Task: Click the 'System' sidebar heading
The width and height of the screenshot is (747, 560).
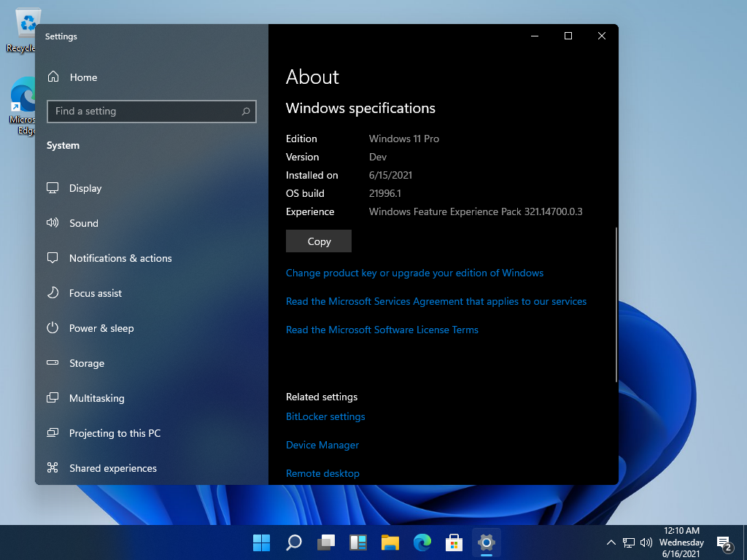Action: pyautogui.click(x=63, y=145)
